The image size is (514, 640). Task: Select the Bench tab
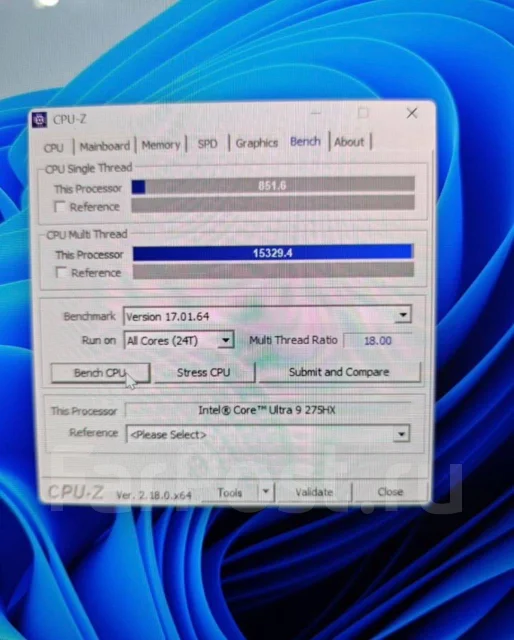click(x=305, y=142)
